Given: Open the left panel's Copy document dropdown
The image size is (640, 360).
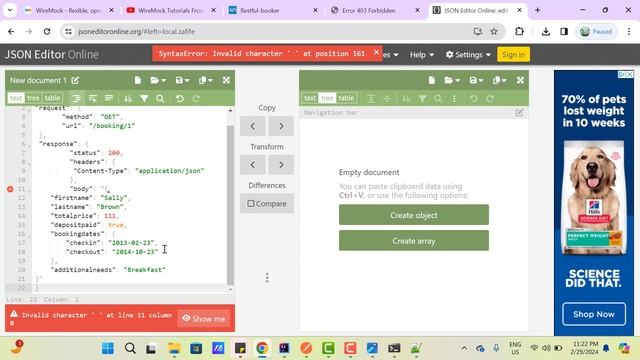Looking at the screenshot, I should pos(205,80).
